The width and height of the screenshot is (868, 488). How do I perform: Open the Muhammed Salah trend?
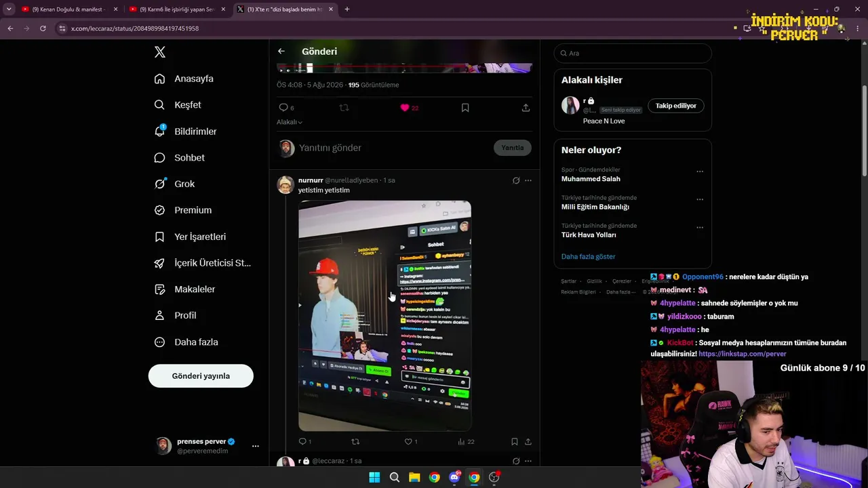(591, 179)
